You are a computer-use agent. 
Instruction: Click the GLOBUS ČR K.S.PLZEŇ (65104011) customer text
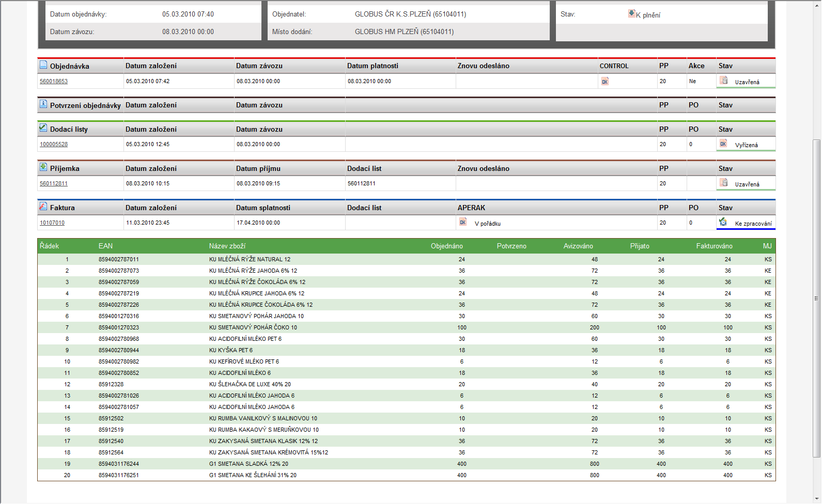click(410, 14)
